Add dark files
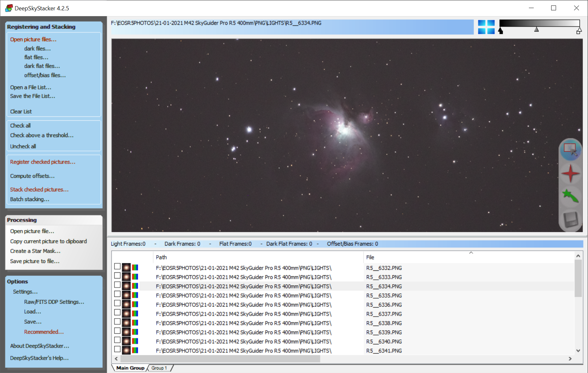588x373 pixels. 37,48
